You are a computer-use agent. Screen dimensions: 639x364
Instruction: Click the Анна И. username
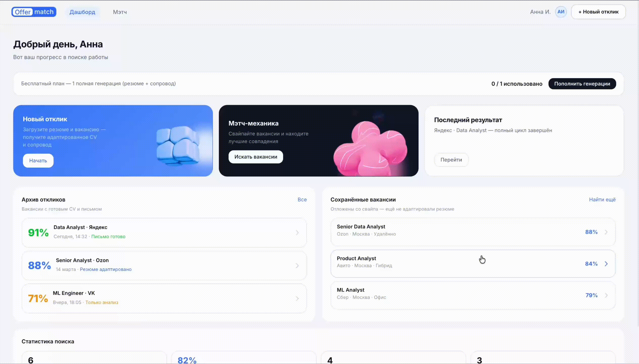(540, 12)
